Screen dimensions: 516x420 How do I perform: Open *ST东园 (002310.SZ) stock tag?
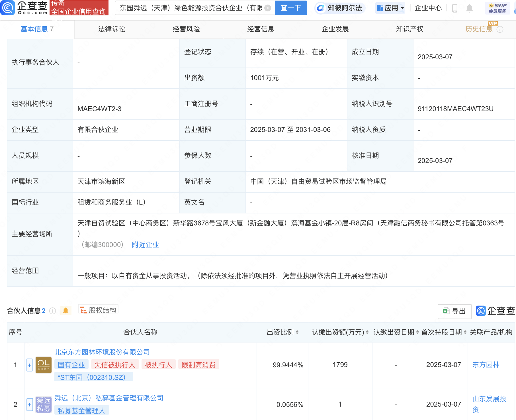(94, 377)
